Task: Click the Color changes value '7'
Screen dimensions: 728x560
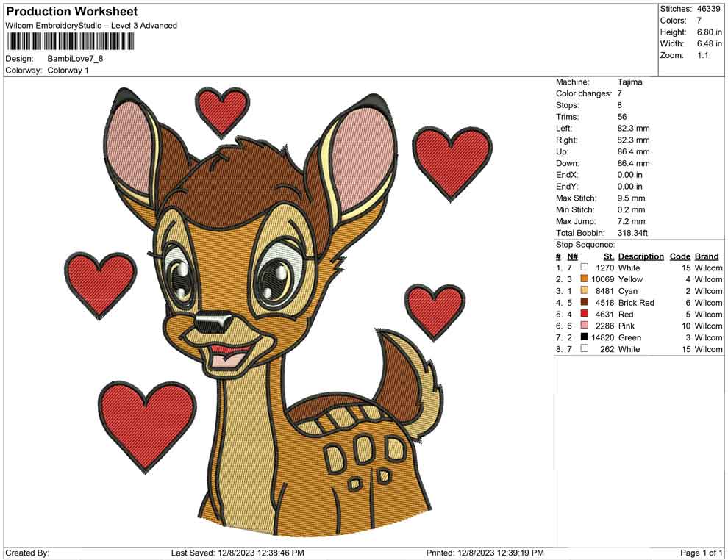Action: pyautogui.click(x=620, y=94)
